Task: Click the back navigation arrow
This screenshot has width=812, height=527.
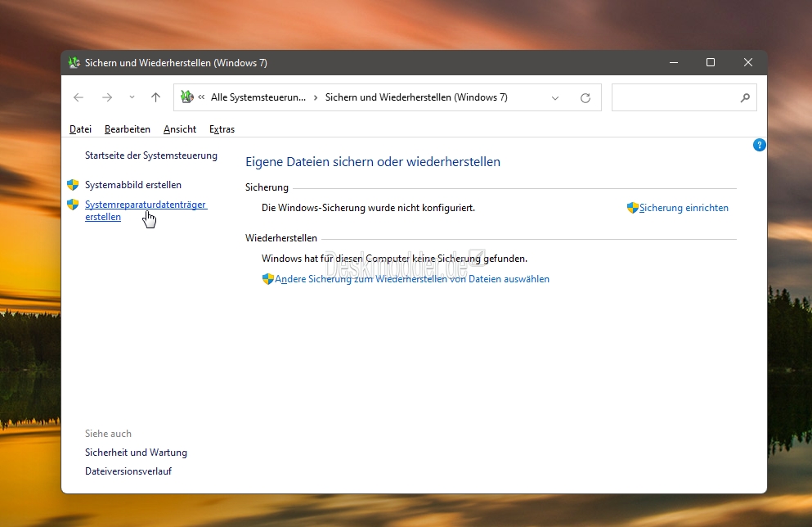Action: (x=79, y=97)
